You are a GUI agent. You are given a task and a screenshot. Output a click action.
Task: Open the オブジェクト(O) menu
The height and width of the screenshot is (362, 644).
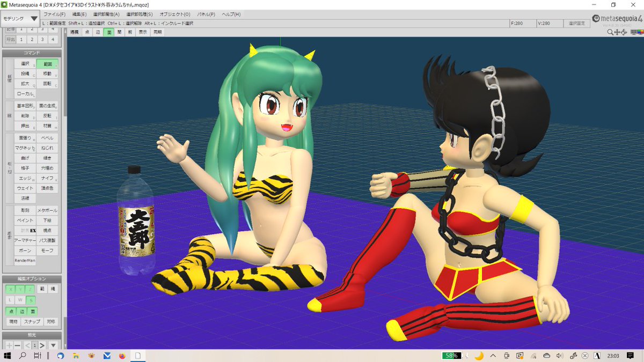(175, 14)
